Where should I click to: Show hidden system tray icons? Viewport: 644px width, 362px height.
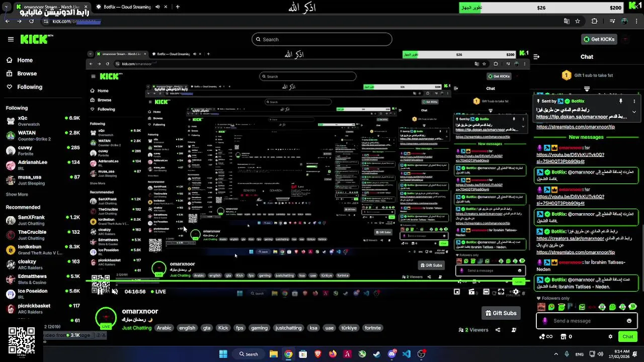click(x=556, y=354)
